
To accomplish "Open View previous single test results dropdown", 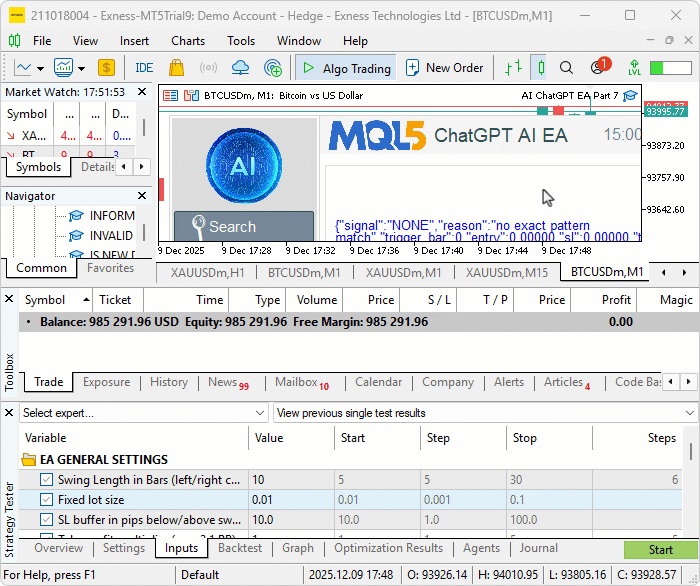I will pyautogui.click(x=485, y=413).
